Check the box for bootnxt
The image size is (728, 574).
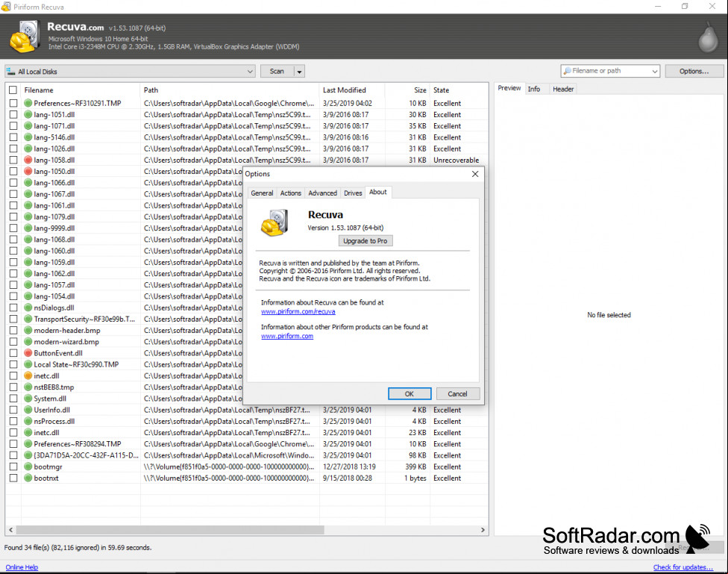click(13, 478)
